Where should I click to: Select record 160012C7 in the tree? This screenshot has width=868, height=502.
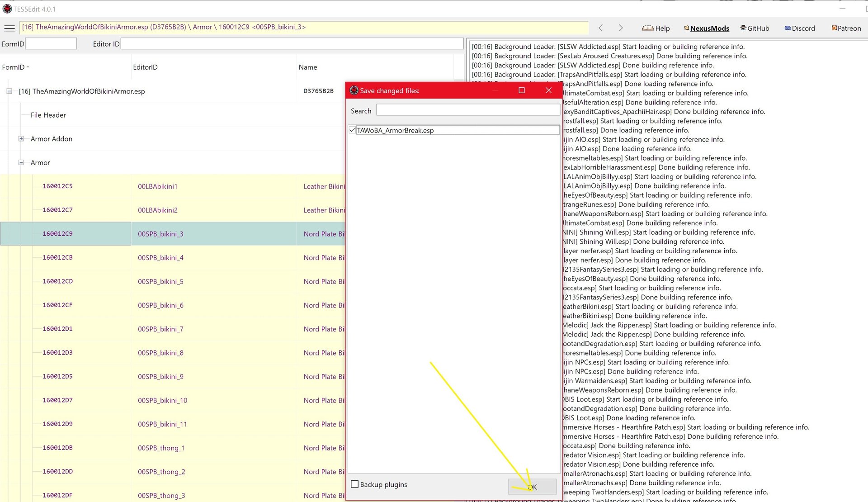click(57, 210)
